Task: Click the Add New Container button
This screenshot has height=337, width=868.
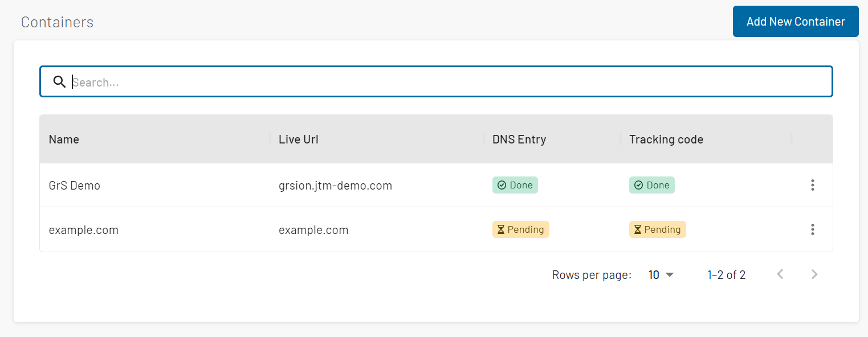Action: coord(796,22)
